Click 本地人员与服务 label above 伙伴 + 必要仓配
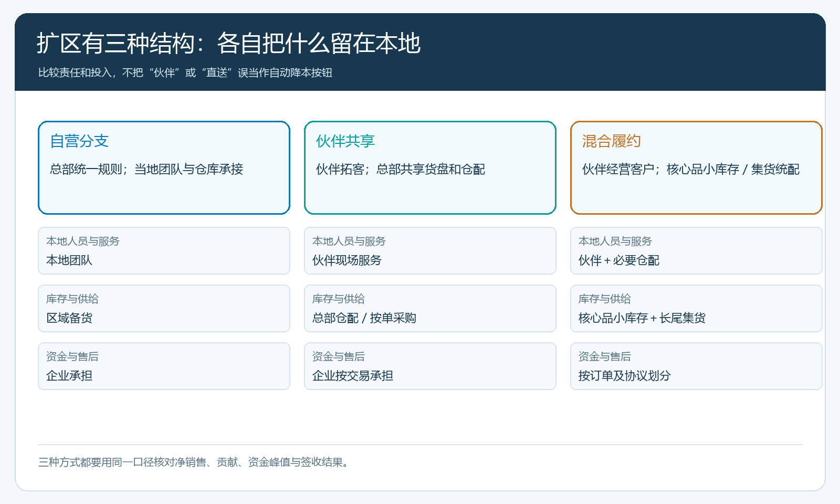Image resolution: width=840 pixels, height=504 pixels. click(x=615, y=241)
